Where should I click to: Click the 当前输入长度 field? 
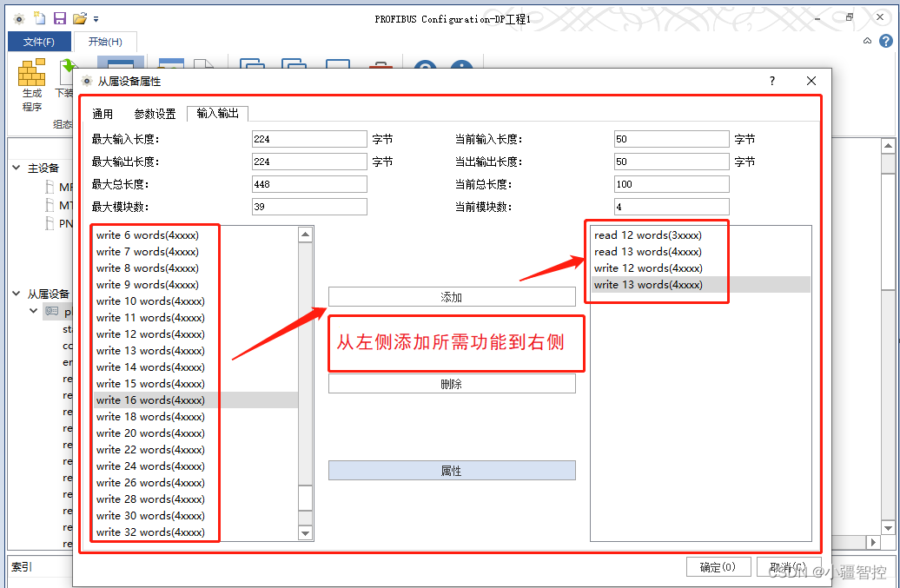672,139
